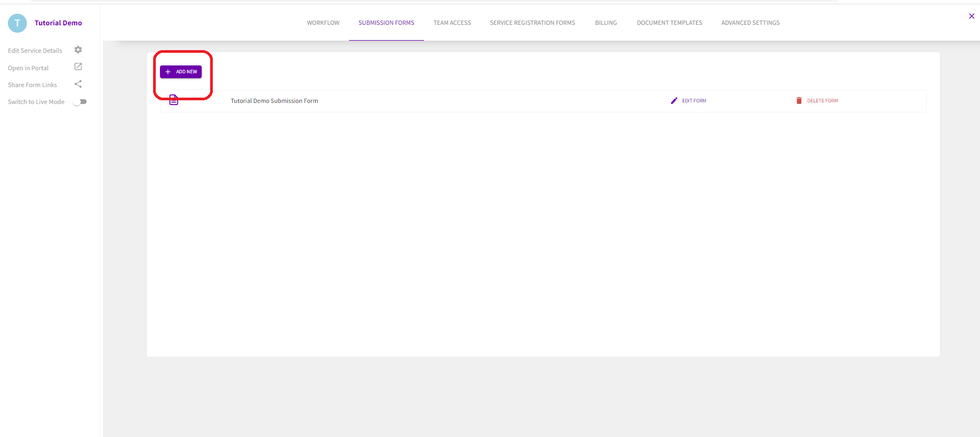The width and height of the screenshot is (980, 437).
Task: Open the Workflow tab
Action: point(323,23)
